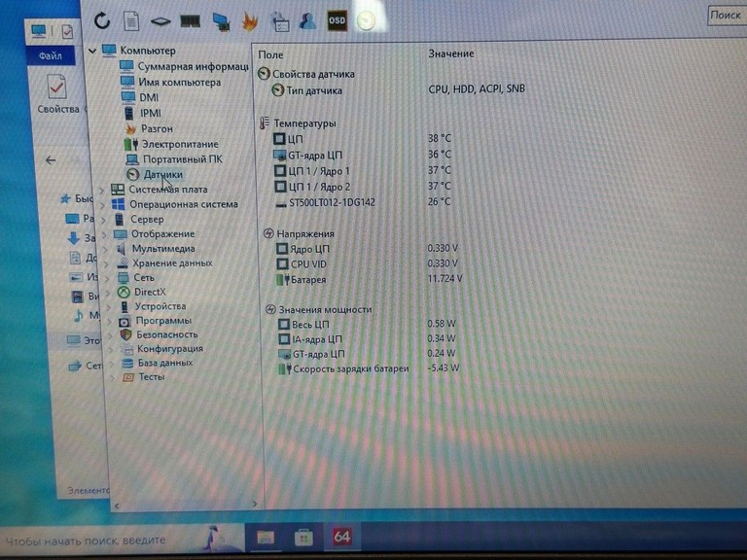Click the Тесты tree item
Viewport: 747px width, 560px height.
(144, 376)
